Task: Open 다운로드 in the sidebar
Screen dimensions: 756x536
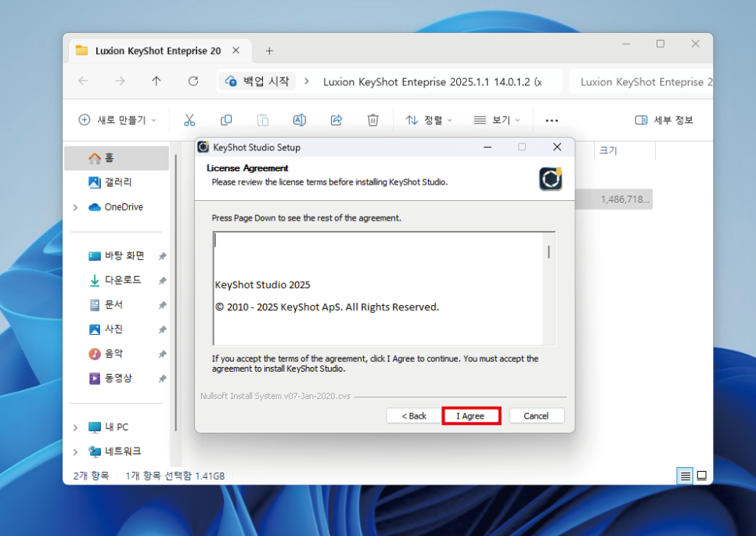Action: 117,280
